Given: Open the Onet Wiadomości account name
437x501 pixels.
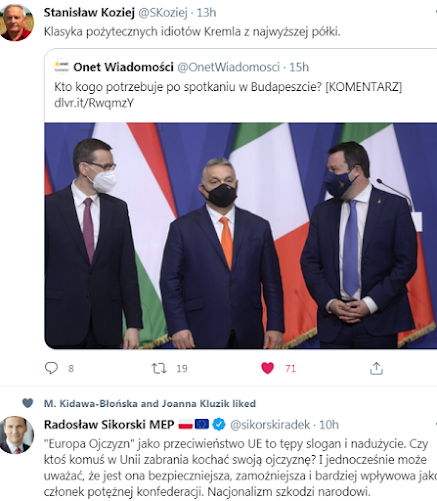Looking at the screenshot, I should (123, 67).
